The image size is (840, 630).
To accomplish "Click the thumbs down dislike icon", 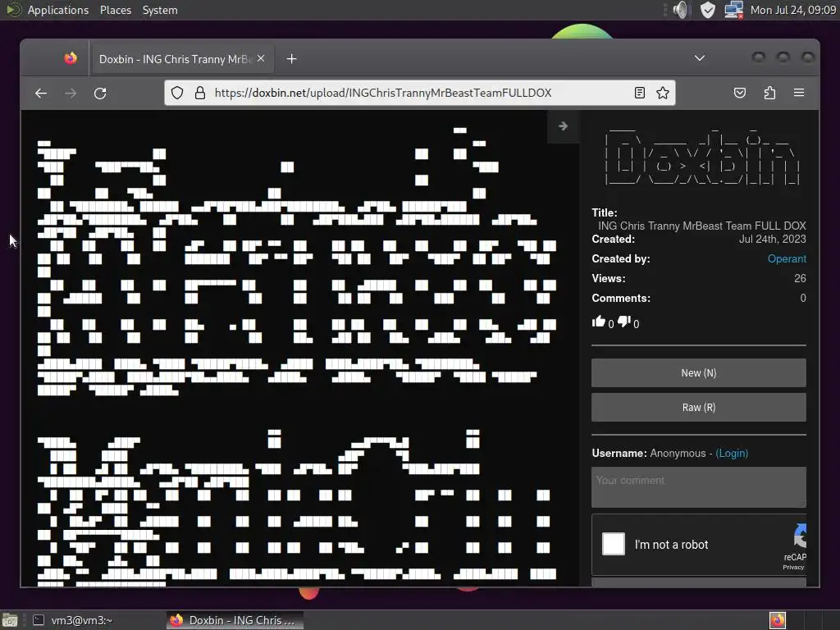I will tap(624, 322).
